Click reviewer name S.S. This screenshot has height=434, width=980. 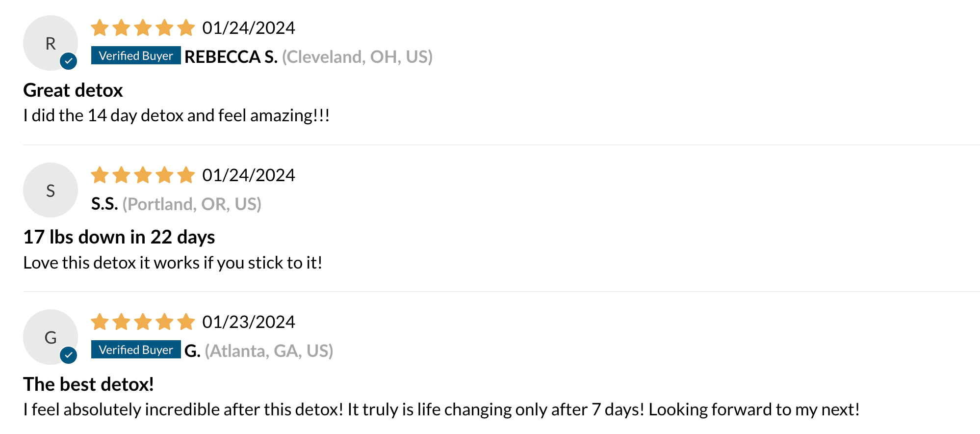coord(104,204)
